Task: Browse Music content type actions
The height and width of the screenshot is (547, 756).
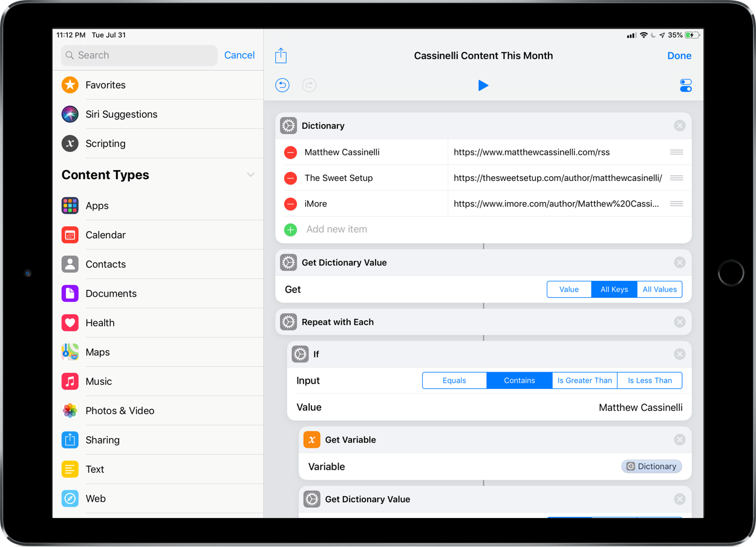Action: point(158,382)
